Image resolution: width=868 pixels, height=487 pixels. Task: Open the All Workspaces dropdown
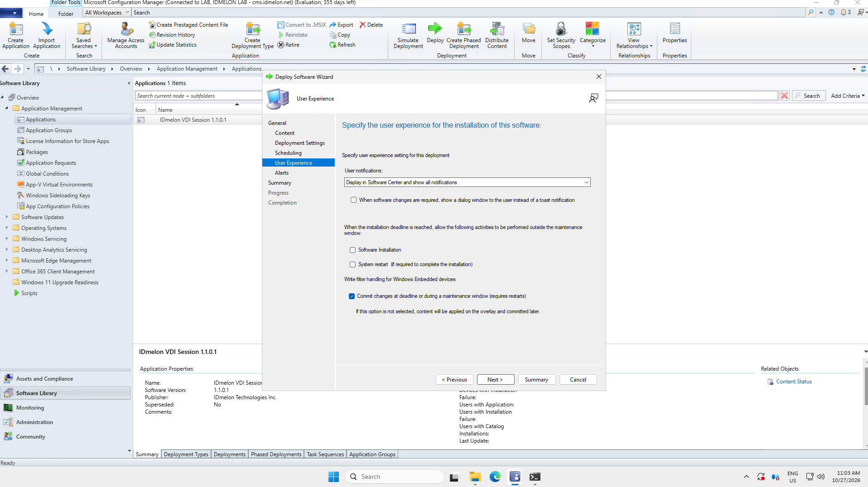[x=107, y=13]
